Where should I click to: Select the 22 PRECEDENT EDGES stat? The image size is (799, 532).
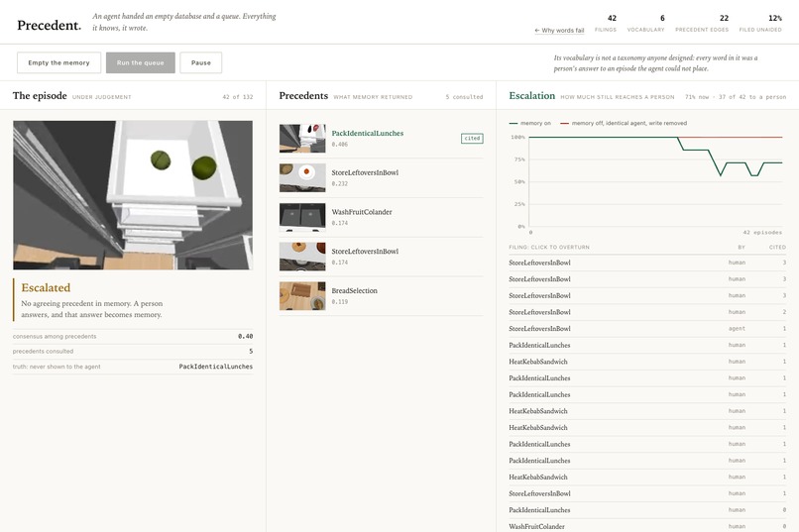(x=702, y=24)
